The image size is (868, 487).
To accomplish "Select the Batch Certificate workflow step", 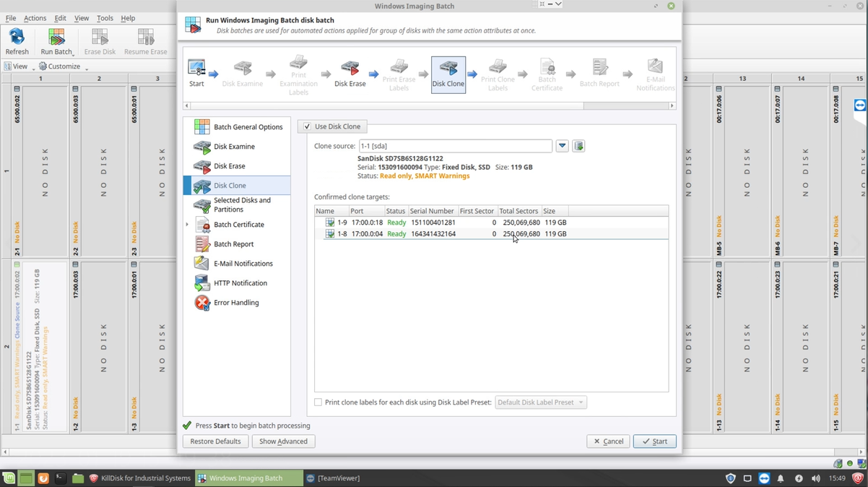I will 547,75.
